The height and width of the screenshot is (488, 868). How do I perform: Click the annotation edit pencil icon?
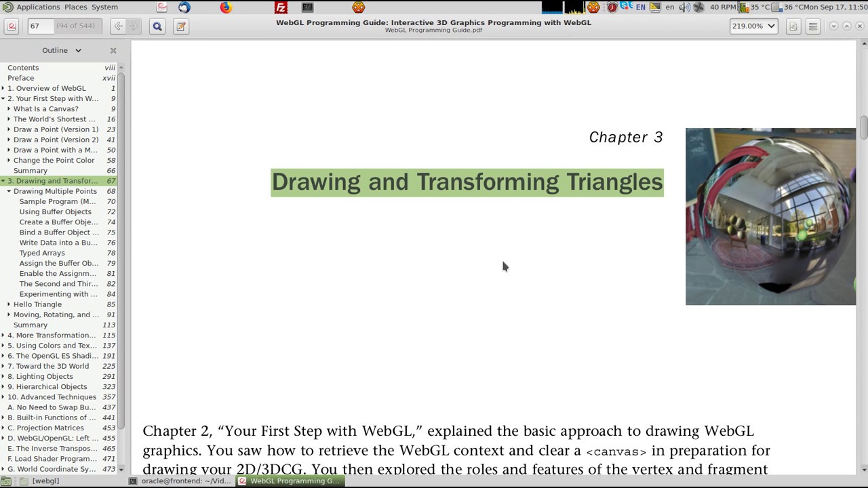tap(180, 26)
